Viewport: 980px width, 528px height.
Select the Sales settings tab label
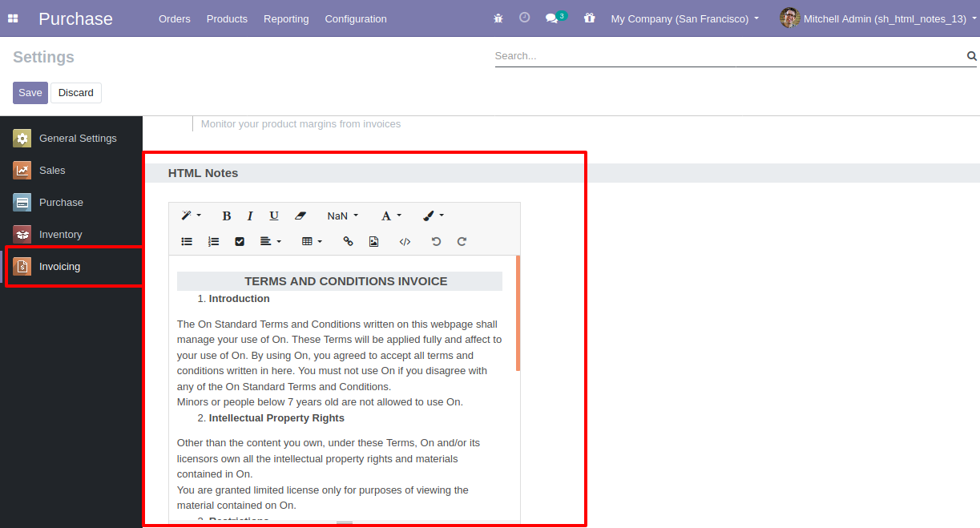52,170
